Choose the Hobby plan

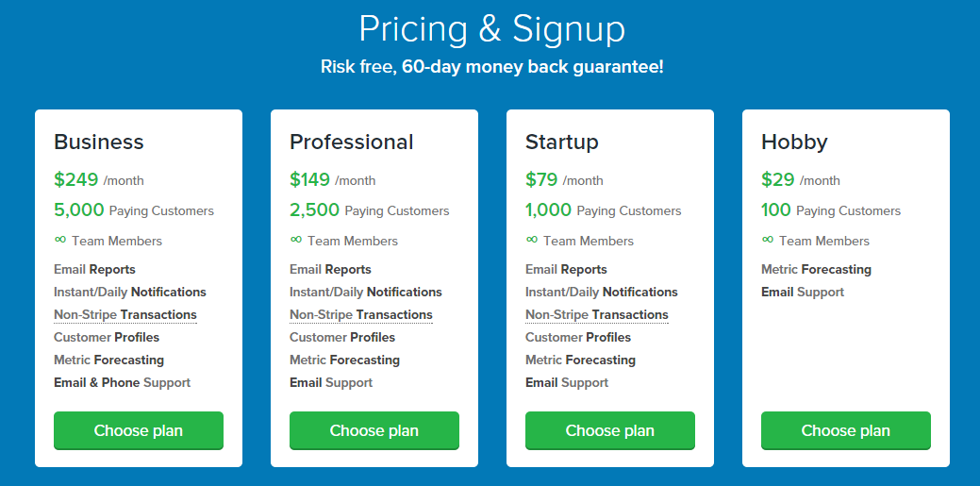pyautogui.click(x=846, y=430)
